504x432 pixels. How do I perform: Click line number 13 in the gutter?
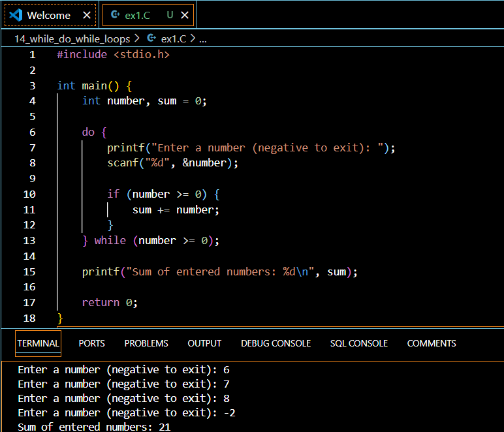pyautogui.click(x=29, y=241)
